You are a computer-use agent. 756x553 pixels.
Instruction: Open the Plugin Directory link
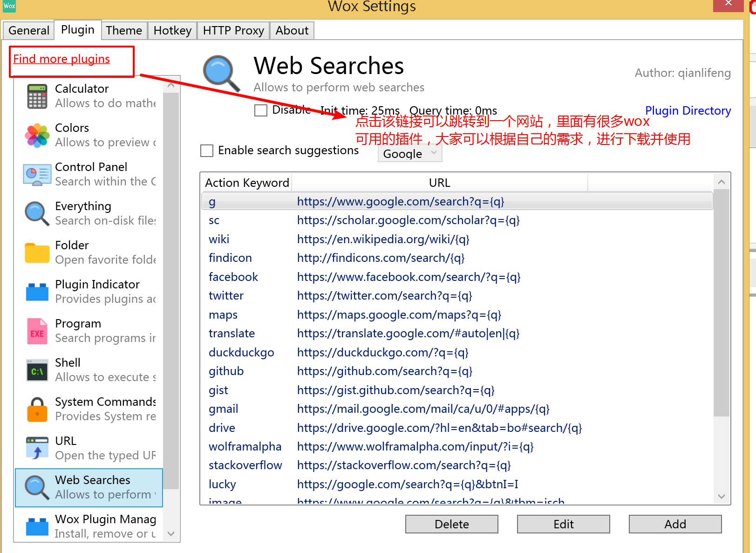click(688, 111)
